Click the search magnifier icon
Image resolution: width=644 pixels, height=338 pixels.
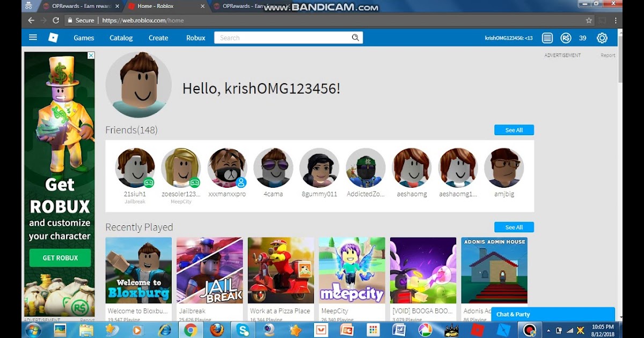(x=355, y=38)
